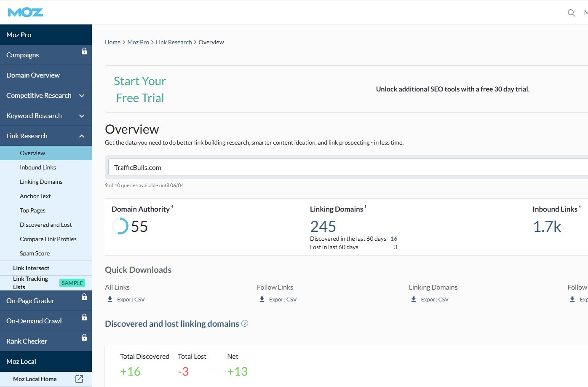
Task: Click the Quick Downloads heading
Action: 138,270
